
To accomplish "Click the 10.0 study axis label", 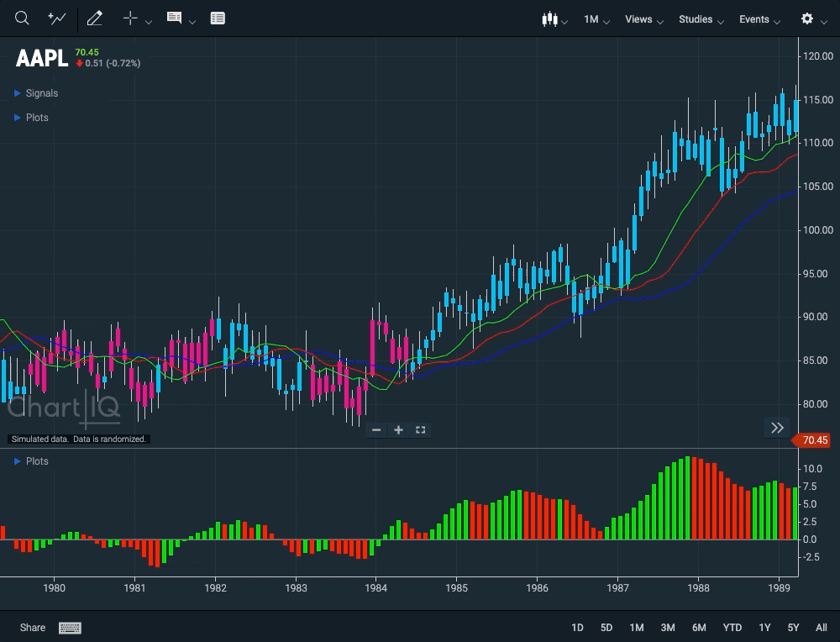I will (x=812, y=468).
